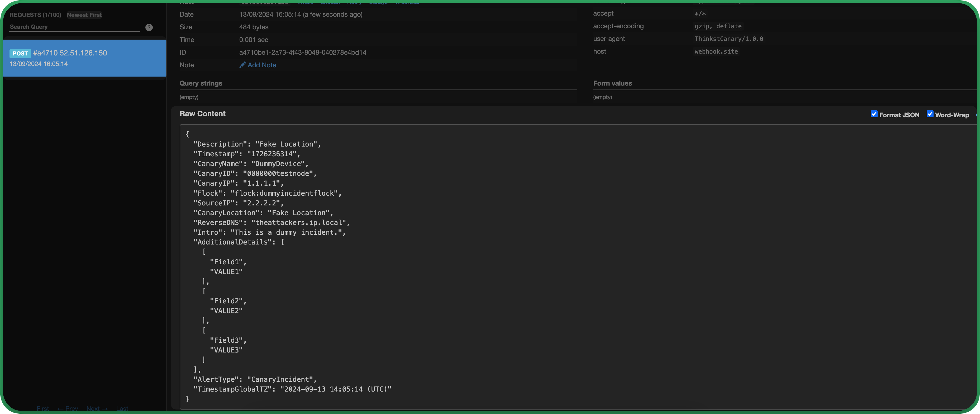Click the POST method badge

pos(20,54)
